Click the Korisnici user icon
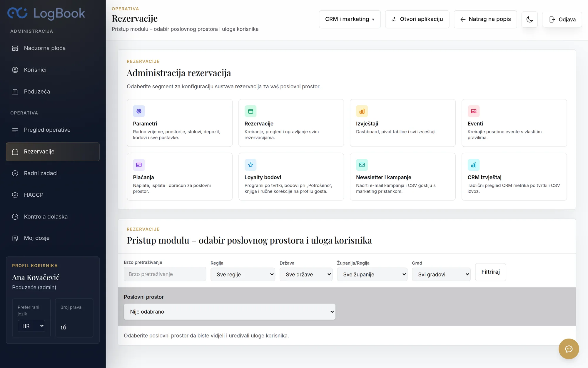 15,70
